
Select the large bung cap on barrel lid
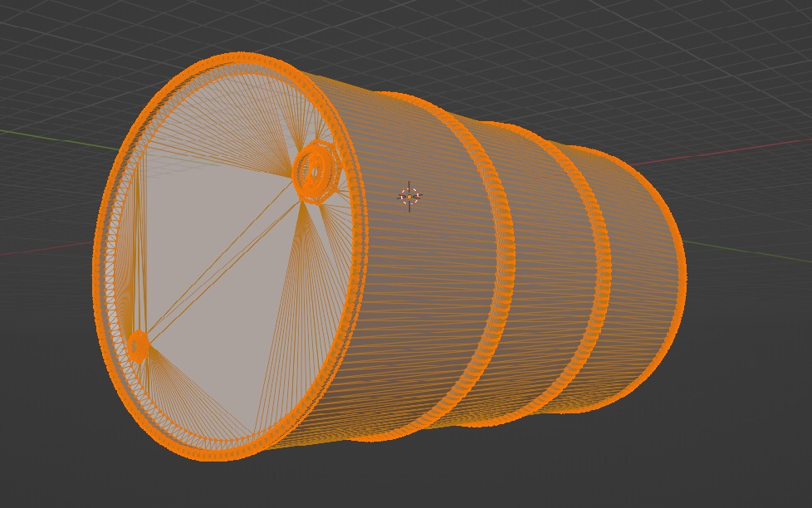[316, 171]
